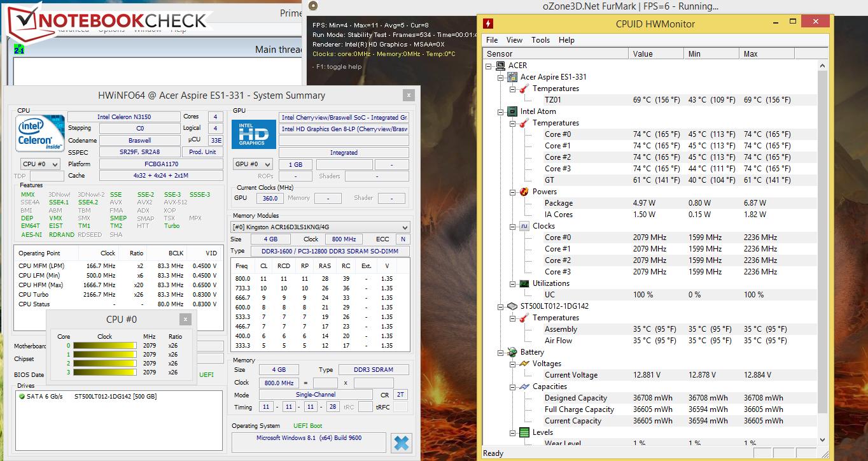The height and width of the screenshot is (461, 868).
Task: Click the Capacities chart icon under Battery
Action: pos(524,387)
